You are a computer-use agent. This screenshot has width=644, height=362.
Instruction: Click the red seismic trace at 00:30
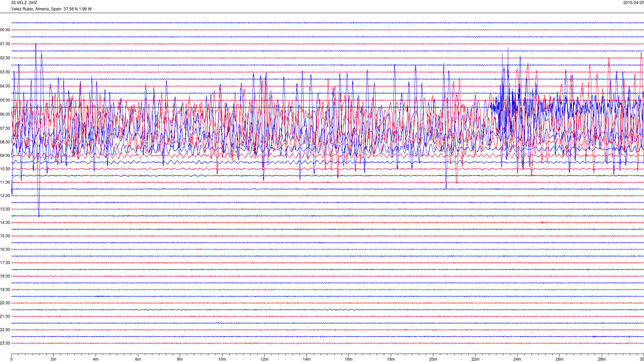point(328,30)
